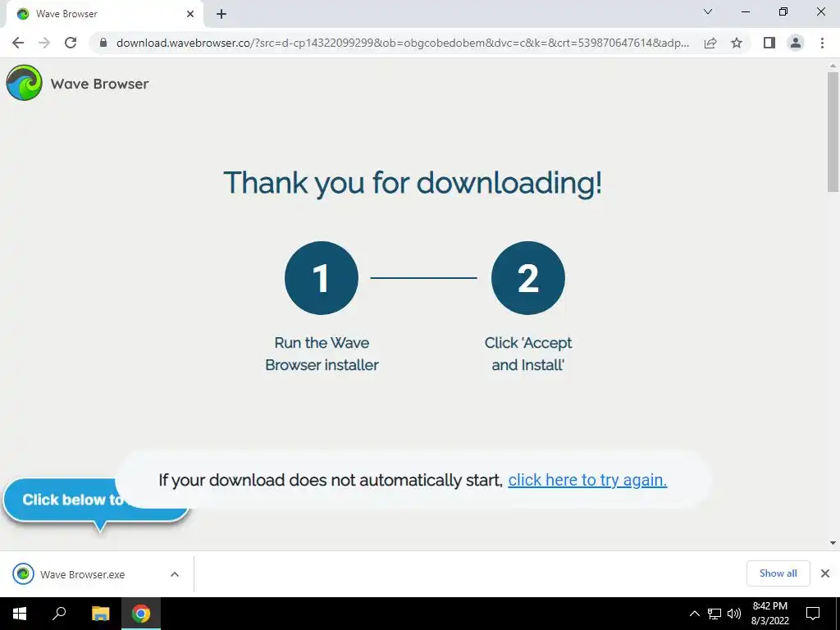The height and width of the screenshot is (630, 840).
Task: Click the volume speaker tray icon
Action: [734, 614]
